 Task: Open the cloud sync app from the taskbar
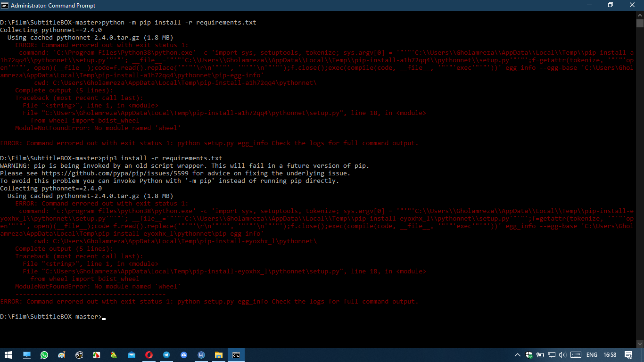click(x=184, y=354)
